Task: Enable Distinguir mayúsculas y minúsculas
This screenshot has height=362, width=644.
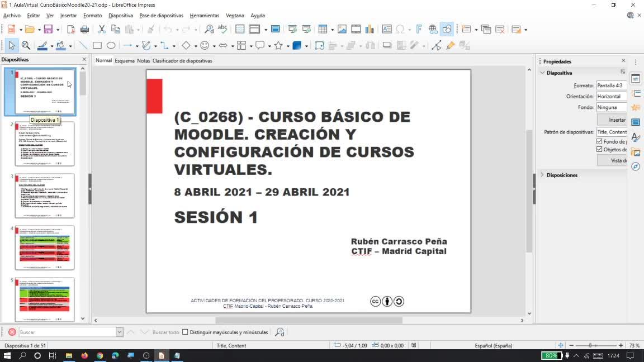Action: coord(185,332)
